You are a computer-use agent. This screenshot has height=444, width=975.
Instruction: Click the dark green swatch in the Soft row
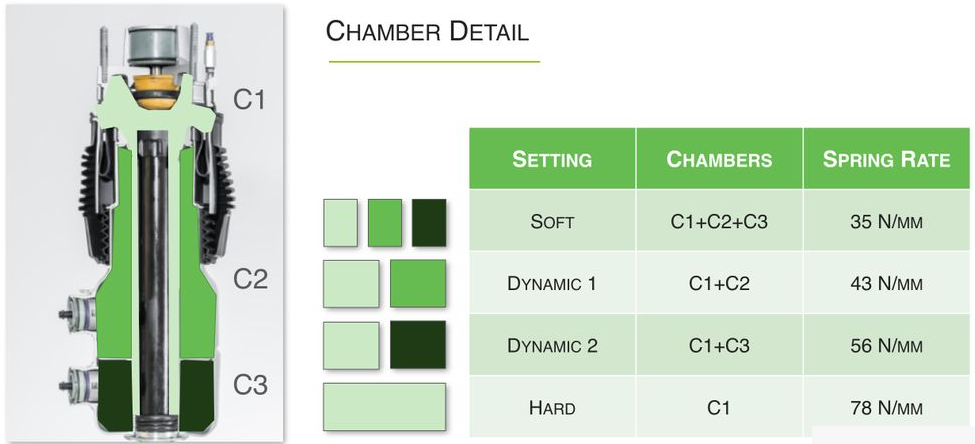click(429, 223)
